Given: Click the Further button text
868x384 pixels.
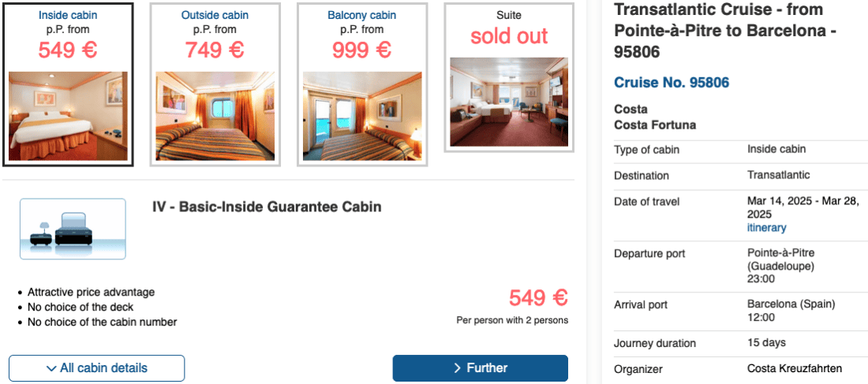Looking at the screenshot, I should (487, 368).
